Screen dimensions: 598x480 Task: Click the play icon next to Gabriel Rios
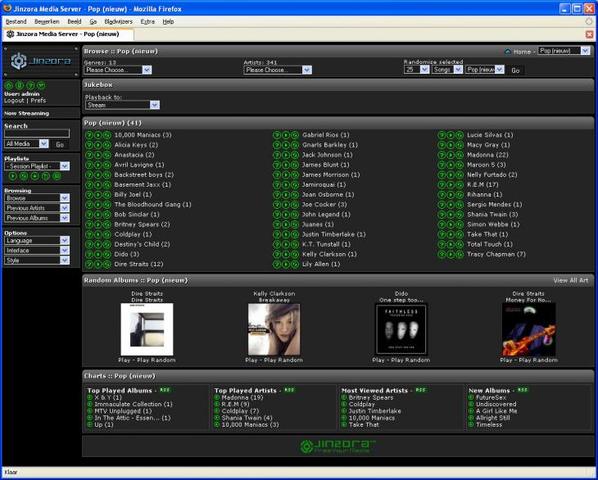(286, 135)
